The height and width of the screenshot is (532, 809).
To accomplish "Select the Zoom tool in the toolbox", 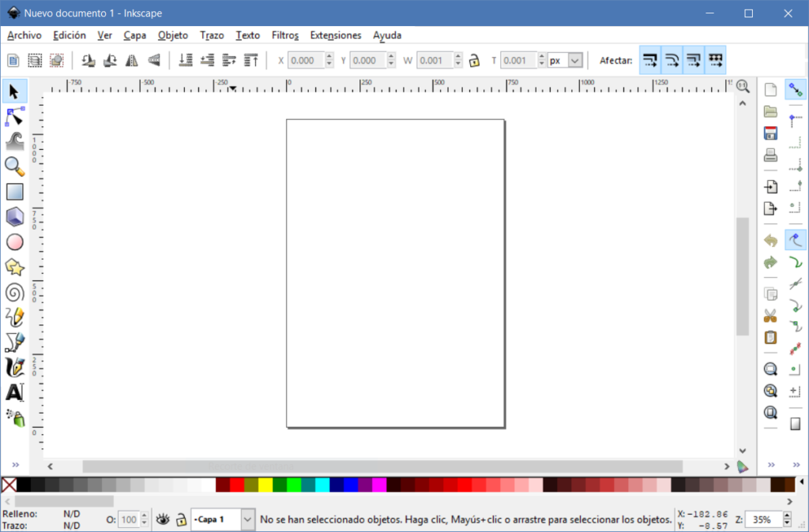I will (x=13, y=167).
